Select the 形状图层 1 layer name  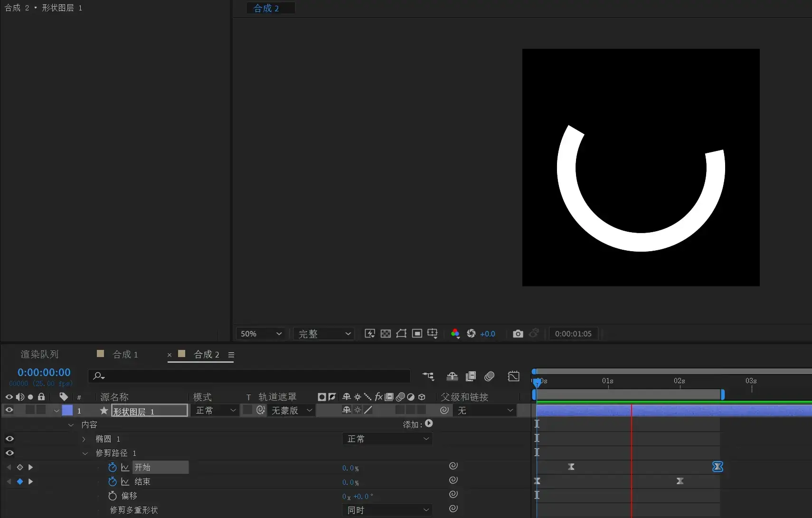150,411
